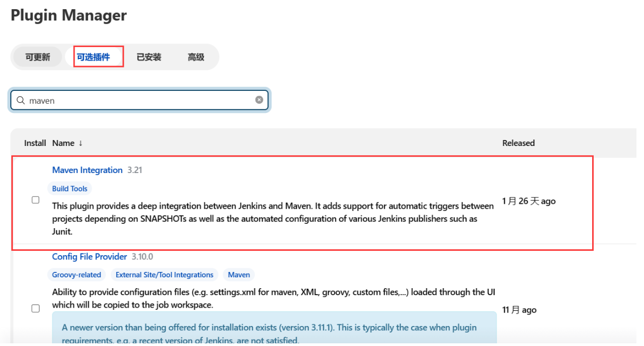Image resolution: width=644 pixels, height=346 pixels.
Task: Open the Maven Integration plugin link
Action: coord(87,170)
